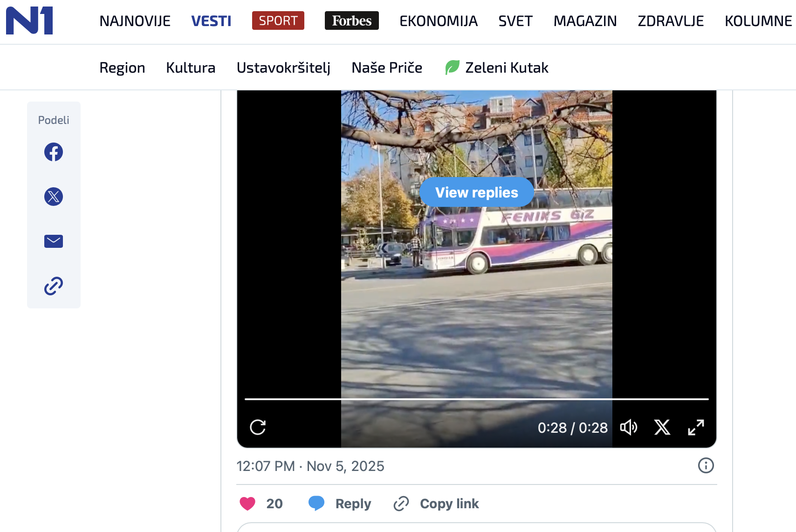
Task: Open the video on X
Action: [662, 427]
